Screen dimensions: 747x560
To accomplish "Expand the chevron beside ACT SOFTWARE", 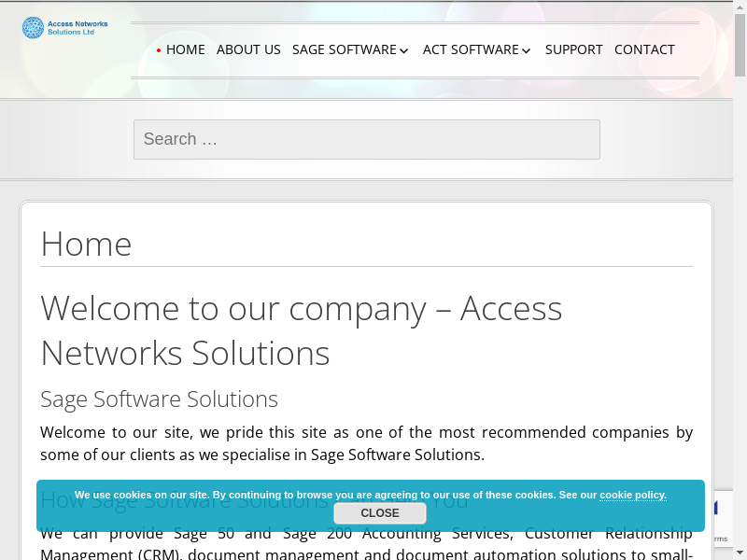I will tap(527, 50).
